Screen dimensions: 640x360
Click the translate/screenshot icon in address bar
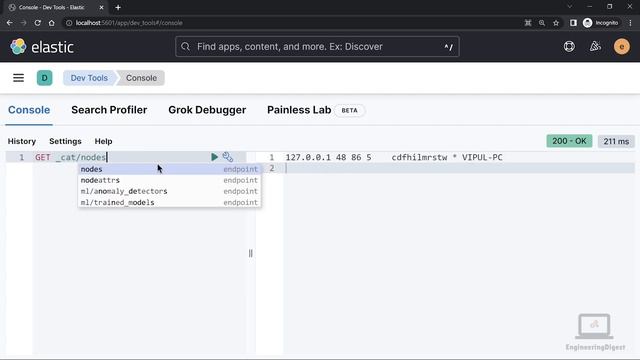pyautogui.click(x=528, y=23)
